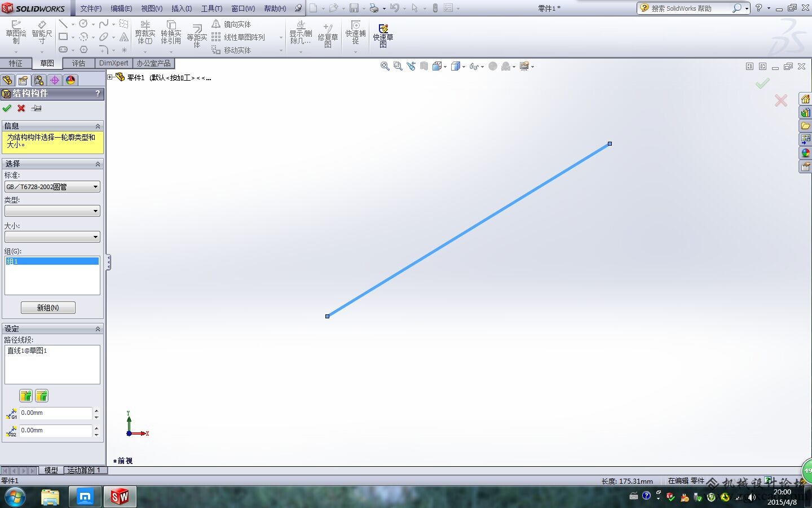Switch to the 特征 tab
The image size is (812, 508).
16,63
